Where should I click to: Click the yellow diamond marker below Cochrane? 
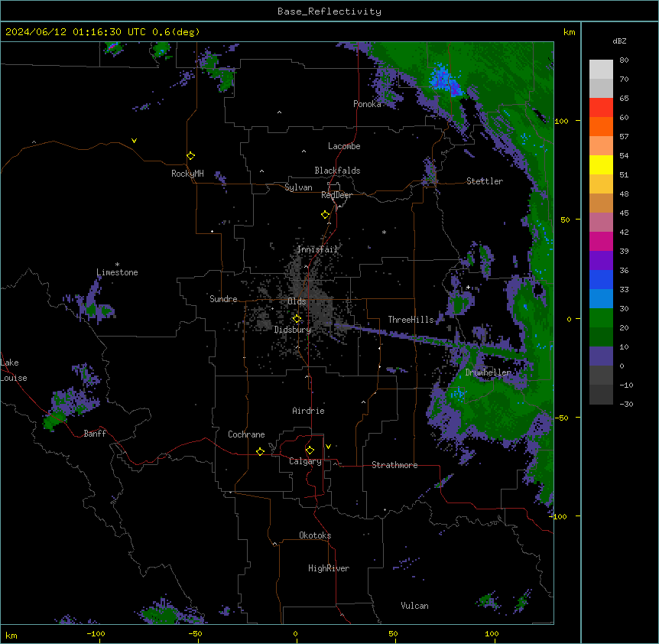point(260,451)
